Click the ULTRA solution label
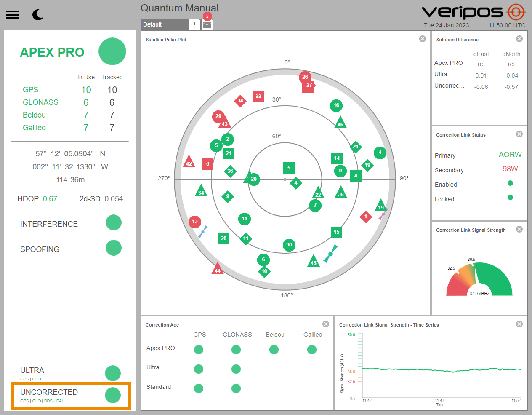The width and height of the screenshot is (532, 415). coord(32,370)
